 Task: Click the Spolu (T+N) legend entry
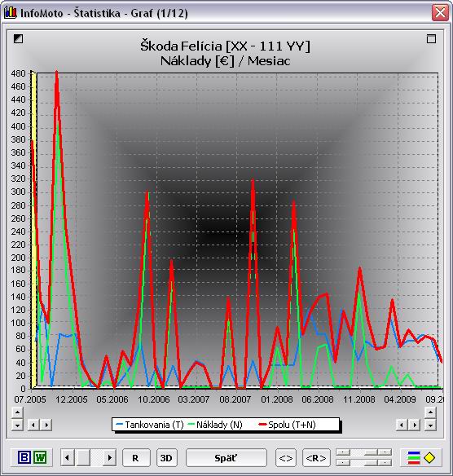tap(288, 425)
